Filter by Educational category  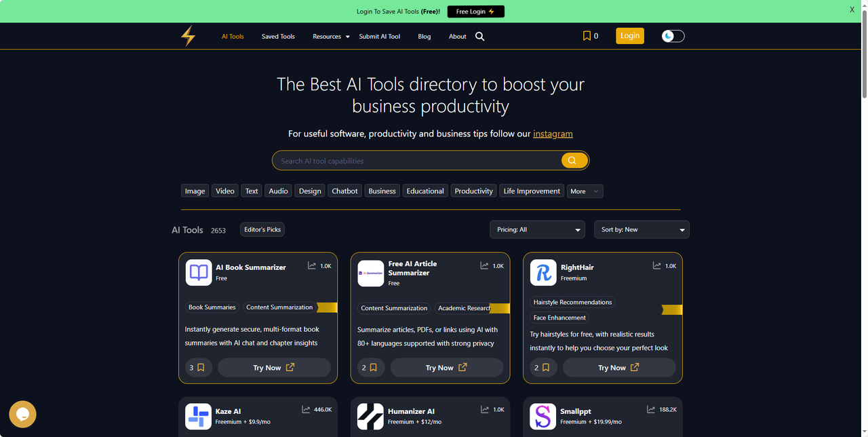pos(425,191)
